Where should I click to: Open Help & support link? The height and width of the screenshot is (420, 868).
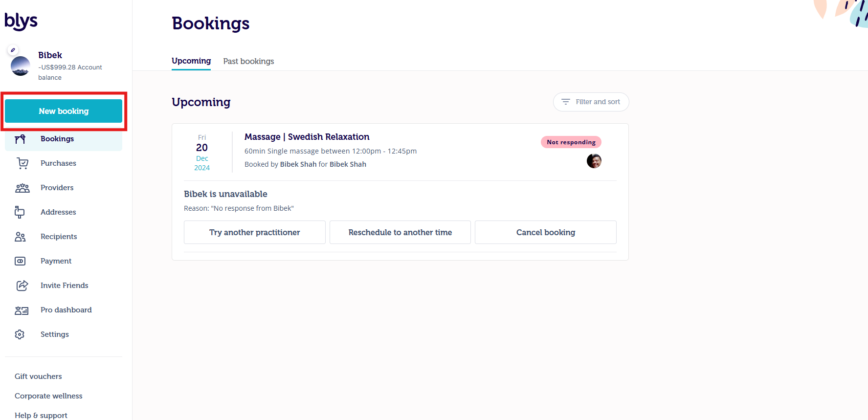pyautogui.click(x=41, y=415)
